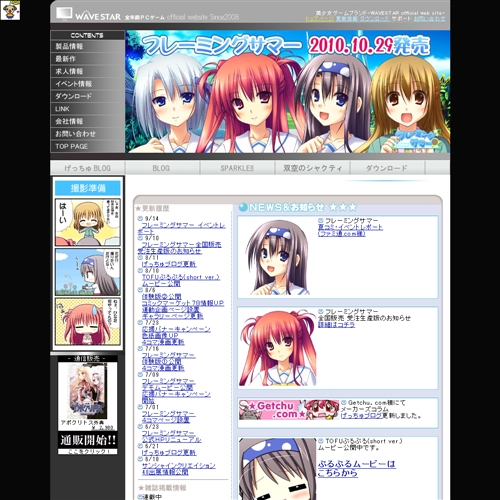Viewport: 500px width, 500px height.
Task: Open the first 4-koma comic panel
Action: 88,222
